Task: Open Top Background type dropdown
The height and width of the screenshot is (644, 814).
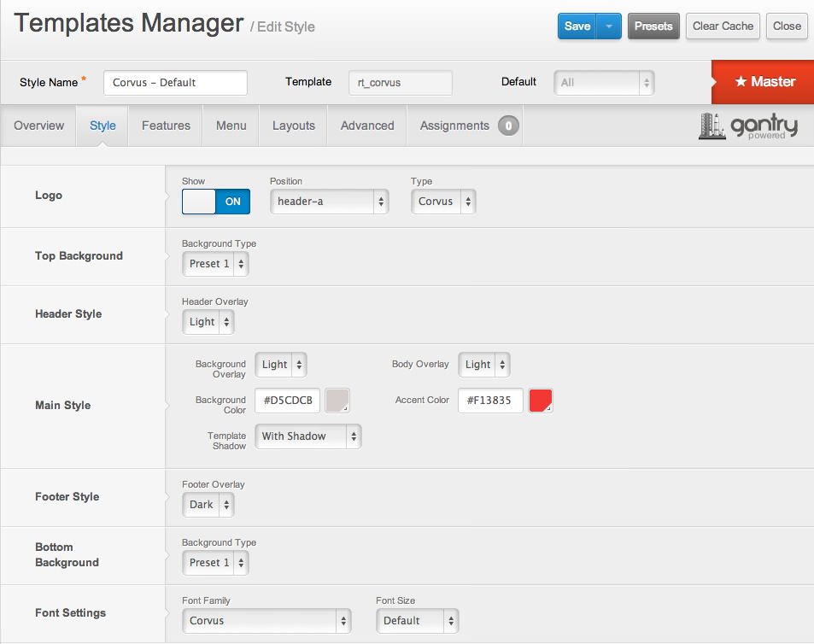Action: point(215,264)
